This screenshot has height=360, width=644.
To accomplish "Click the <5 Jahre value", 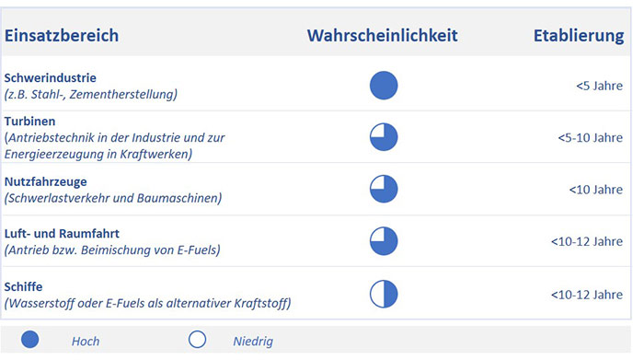I will 599,86.
